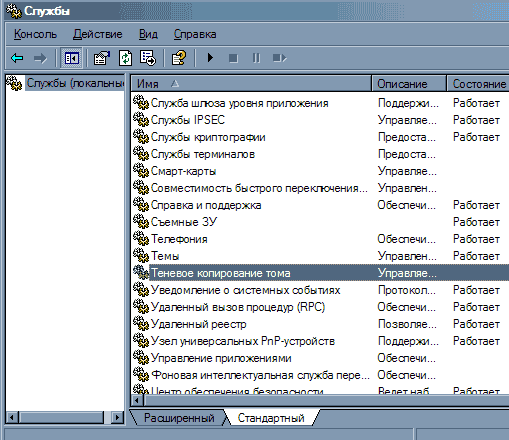Click the tree pane scrollbar right arrow
The image size is (509, 440).
[x=117, y=417]
